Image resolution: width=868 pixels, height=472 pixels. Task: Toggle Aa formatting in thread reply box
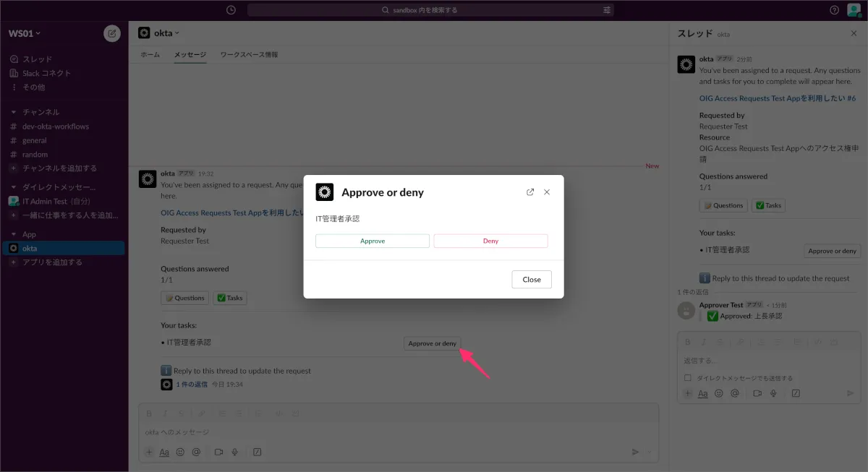pos(702,393)
